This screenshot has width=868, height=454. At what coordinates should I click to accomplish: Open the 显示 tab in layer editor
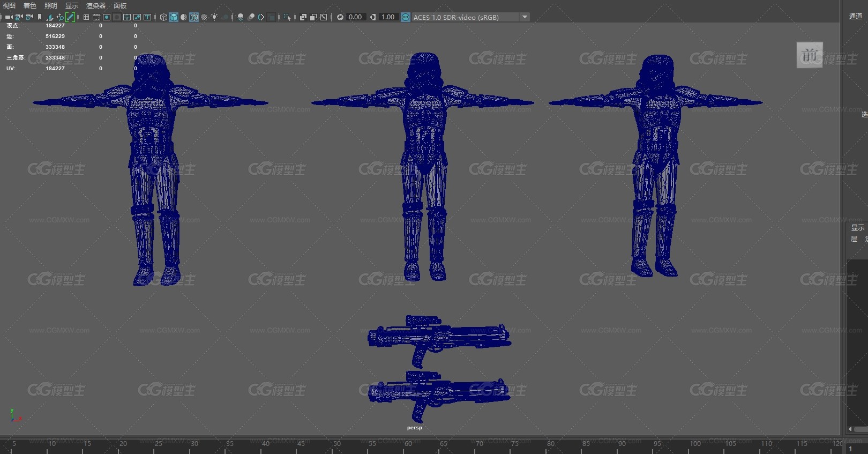click(858, 227)
